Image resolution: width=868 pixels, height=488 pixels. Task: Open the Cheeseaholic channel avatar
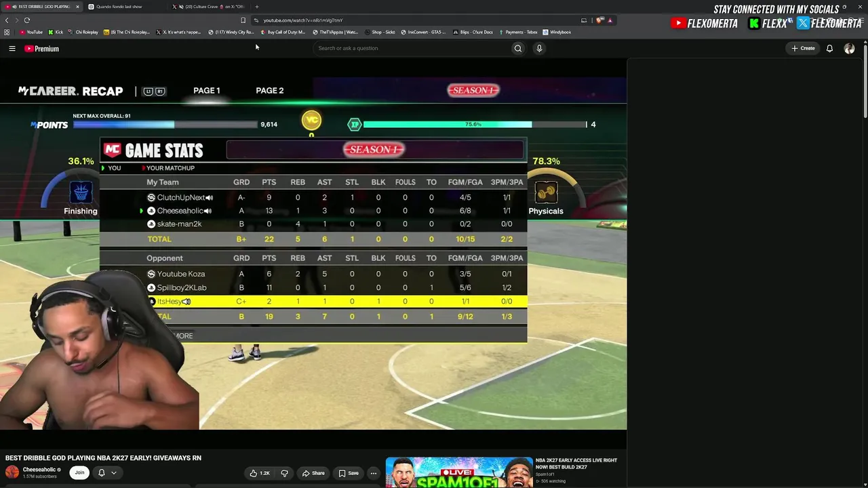pyautogui.click(x=12, y=472)
